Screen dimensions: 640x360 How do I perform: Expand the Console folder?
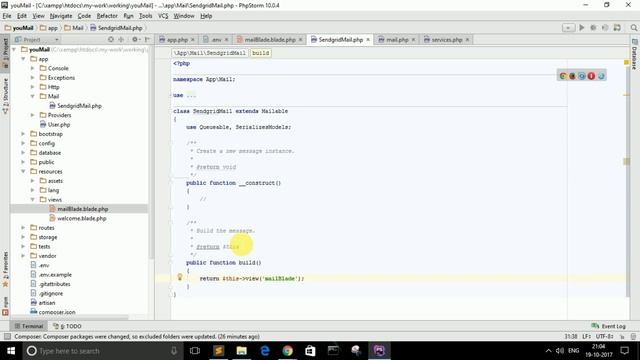(33, 68)
